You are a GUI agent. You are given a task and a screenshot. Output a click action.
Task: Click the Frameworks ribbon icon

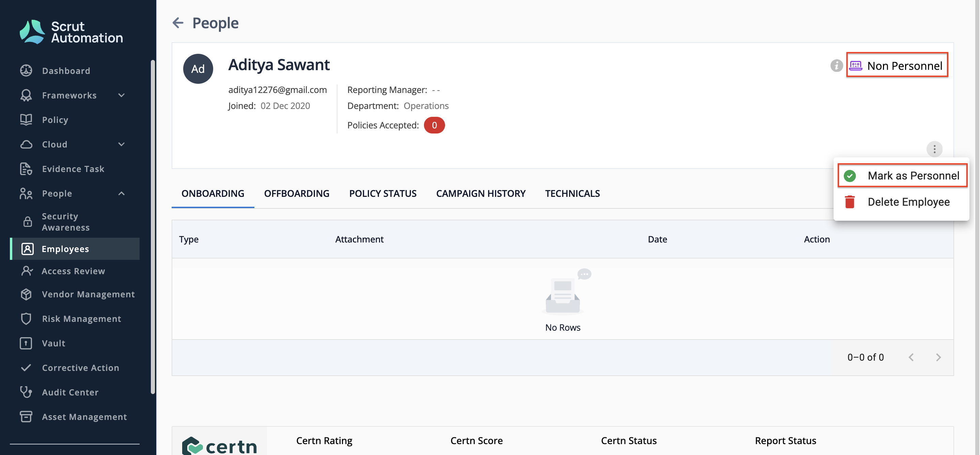coord(26,95)
